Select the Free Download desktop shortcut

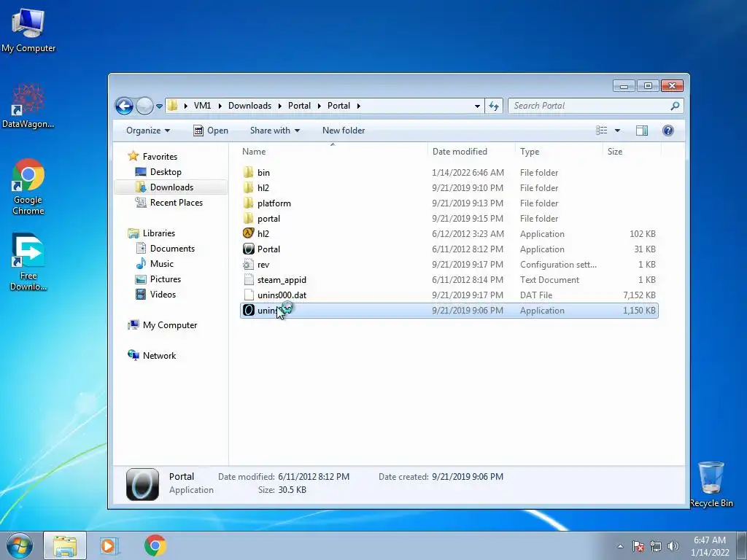(x=28, y=262)
